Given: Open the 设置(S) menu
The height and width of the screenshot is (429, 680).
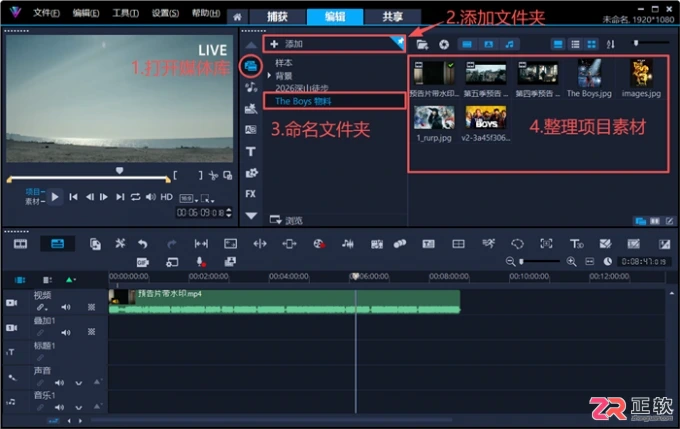Looking at the screenshot, I should click(165, 13).
